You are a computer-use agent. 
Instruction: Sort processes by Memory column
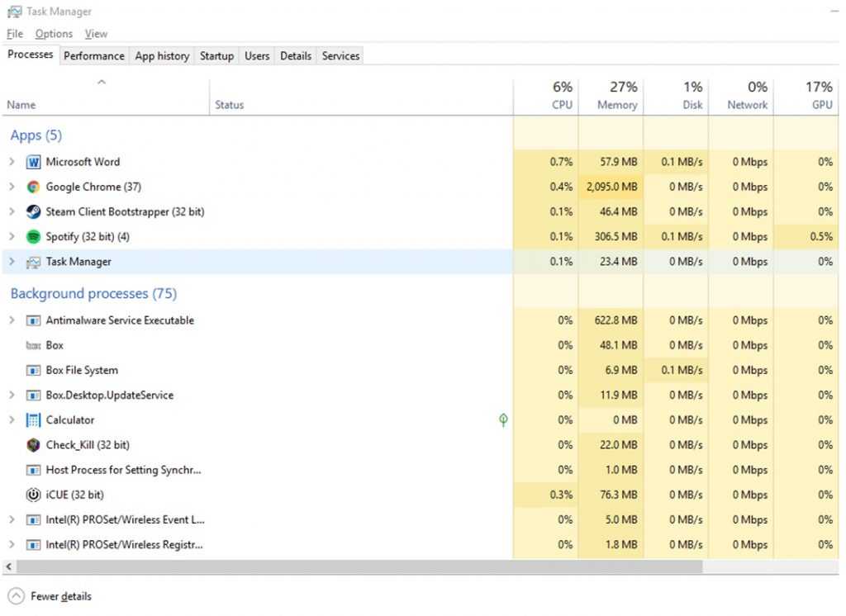click(x=611, y=96)
